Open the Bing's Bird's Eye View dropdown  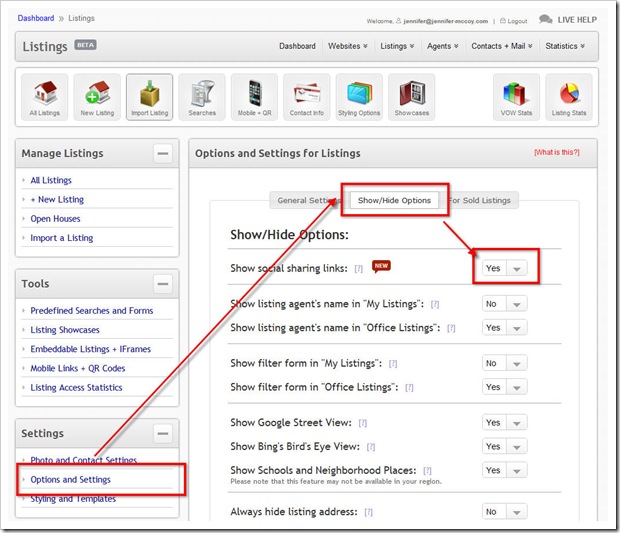pyautogui.click(x=505, y=446)
